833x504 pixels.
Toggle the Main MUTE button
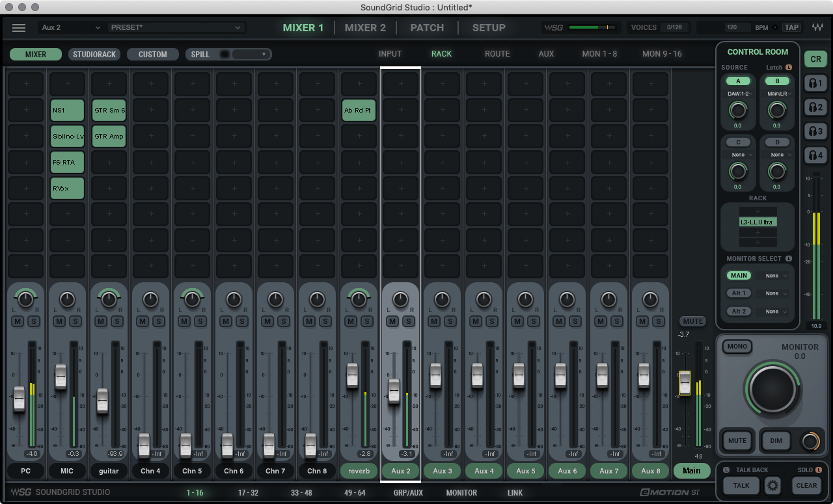[x=693, y=321]
